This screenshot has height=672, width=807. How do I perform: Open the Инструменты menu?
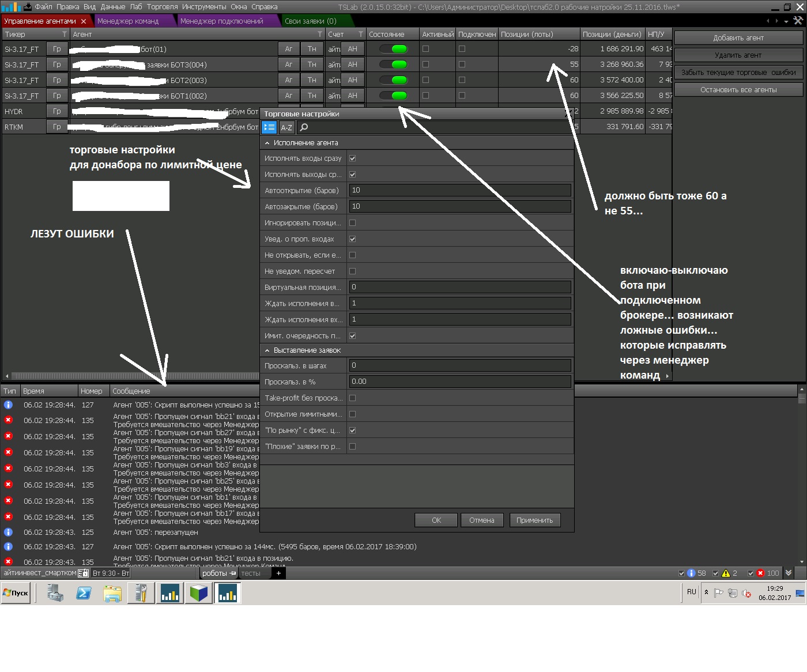click(x=204, y=7)
